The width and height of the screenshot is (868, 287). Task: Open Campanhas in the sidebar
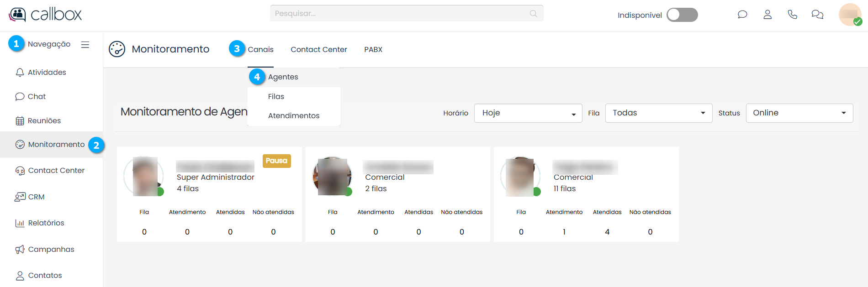pyautogui.click(x=51, y=250)
